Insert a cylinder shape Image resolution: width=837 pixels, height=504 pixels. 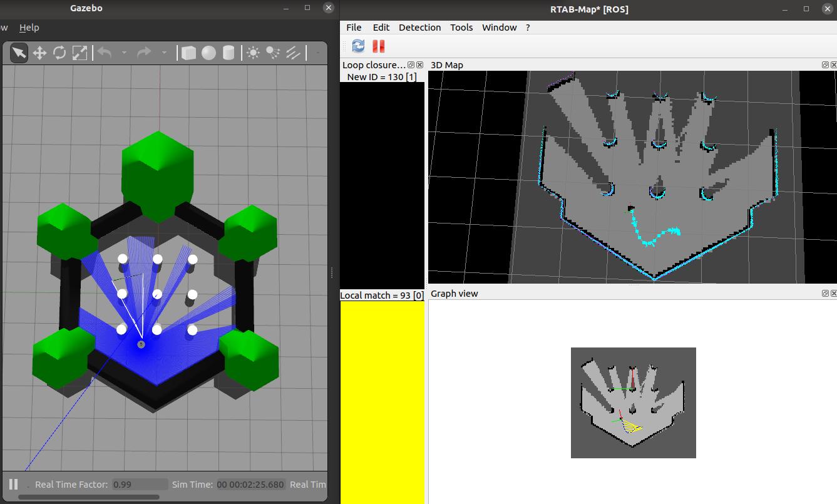coord(229,53)
